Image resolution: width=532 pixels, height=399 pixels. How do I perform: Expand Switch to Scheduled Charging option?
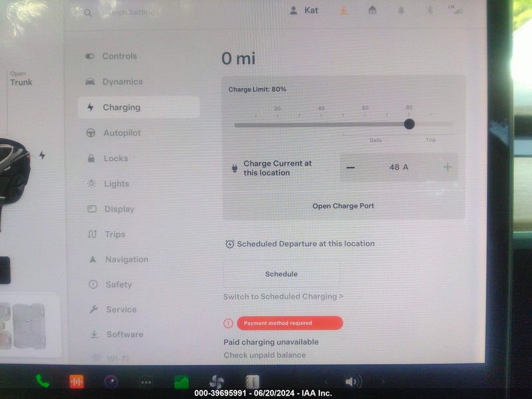tap(283, 297)
